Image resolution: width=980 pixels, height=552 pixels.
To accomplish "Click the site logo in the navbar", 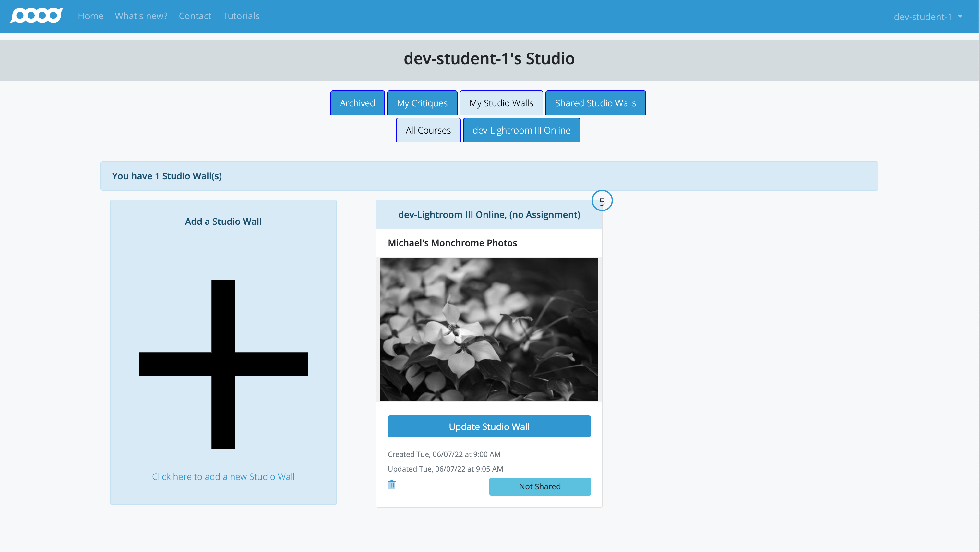I will click(x=37, y=16).
